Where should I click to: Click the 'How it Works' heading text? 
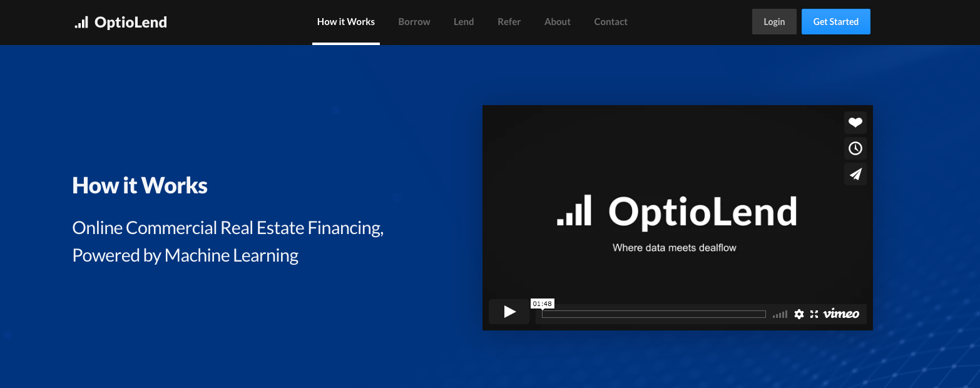[140, 186]
